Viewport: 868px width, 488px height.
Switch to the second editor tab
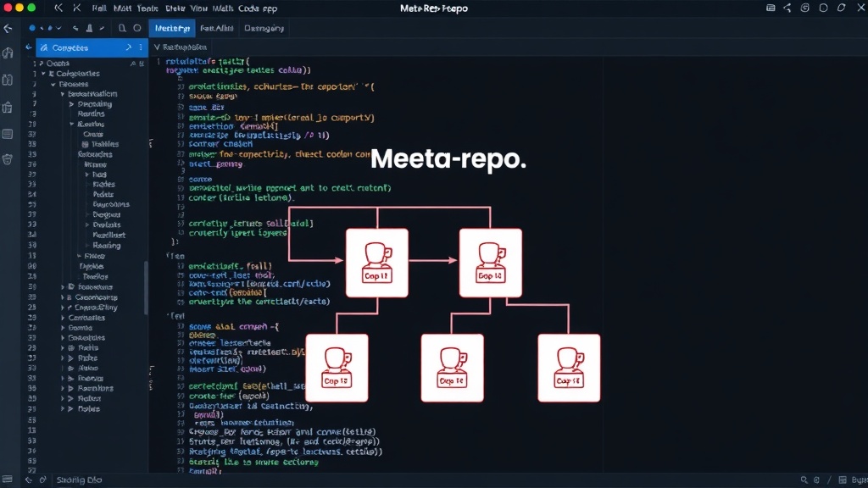click(x=216, y=28)
